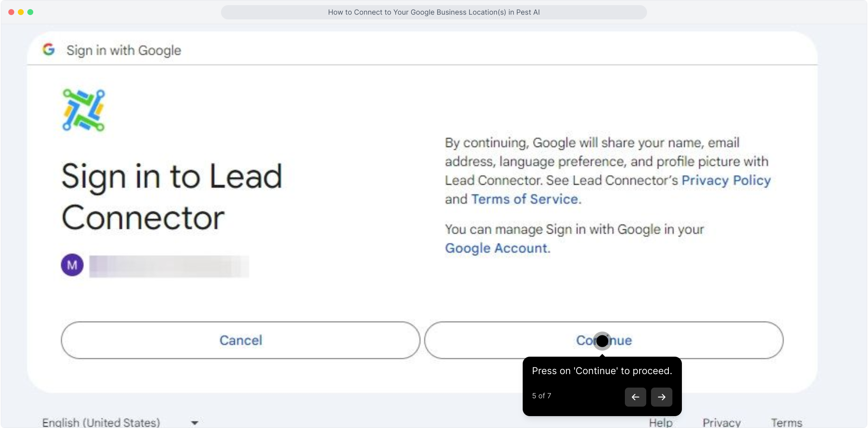Click the Lead Connector app logo
Image resolution: width=868 pixels, height=428 pixels.
click(84, 110)
